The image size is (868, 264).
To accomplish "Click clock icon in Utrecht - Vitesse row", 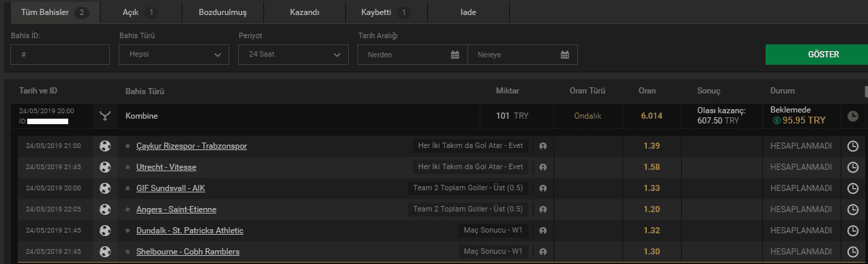I will tap(853, 167).
